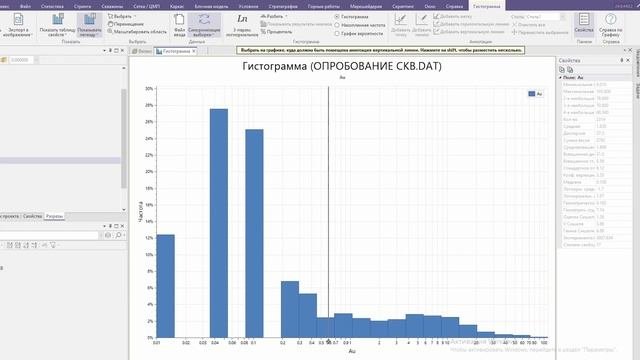Click the Au legend color swatch
This screenshot has height=360, width=640.
click(531, 94)
